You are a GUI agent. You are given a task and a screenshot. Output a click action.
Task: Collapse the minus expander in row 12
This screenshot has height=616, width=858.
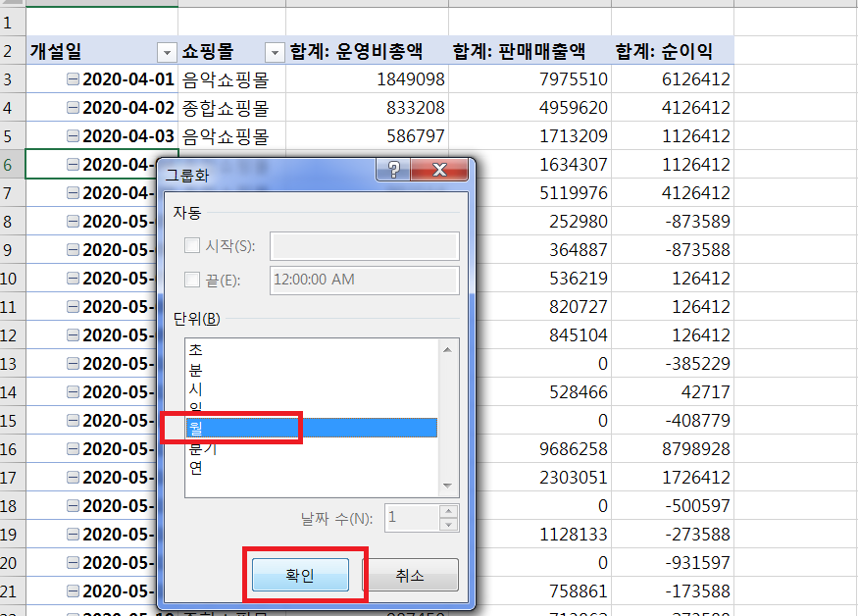coord(73,335)
